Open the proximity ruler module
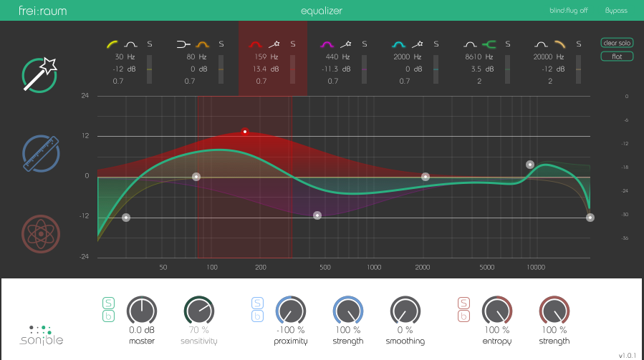This screenshot has width=644, height=360. 41,154
